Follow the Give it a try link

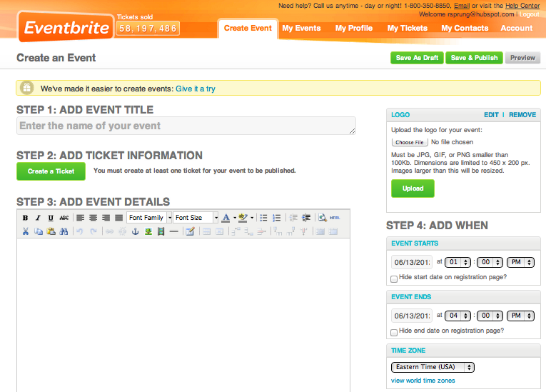pyautogui.click(x=196, y=89)
